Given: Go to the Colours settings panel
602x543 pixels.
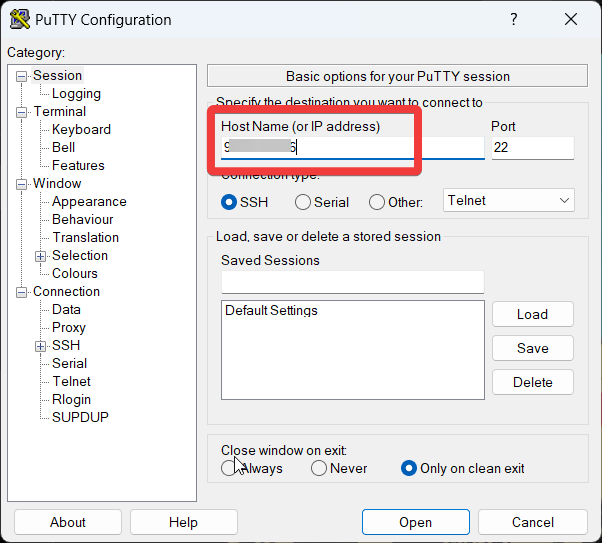Looking at the screenshot, I should click(x=75, y=274).
